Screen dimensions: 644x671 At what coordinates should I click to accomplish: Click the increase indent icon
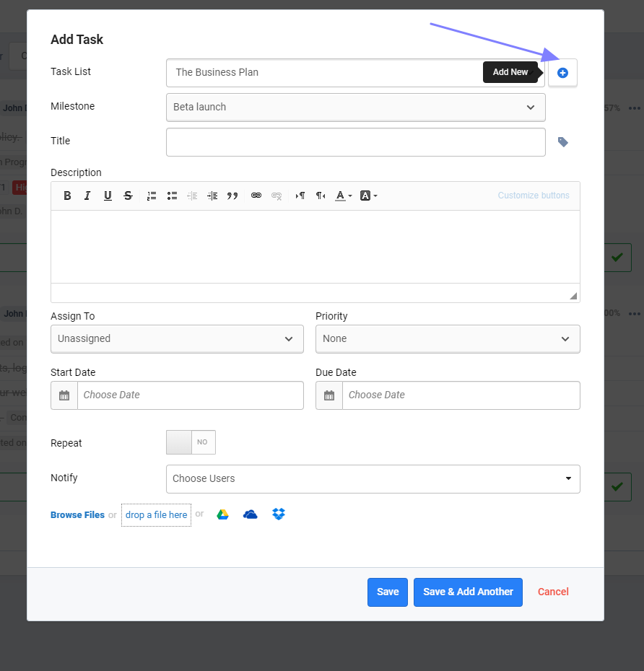click(212, 196)
